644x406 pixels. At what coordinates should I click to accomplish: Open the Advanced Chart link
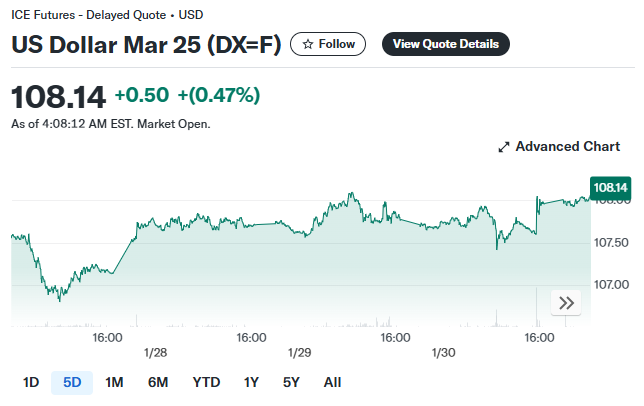[567, 147]
